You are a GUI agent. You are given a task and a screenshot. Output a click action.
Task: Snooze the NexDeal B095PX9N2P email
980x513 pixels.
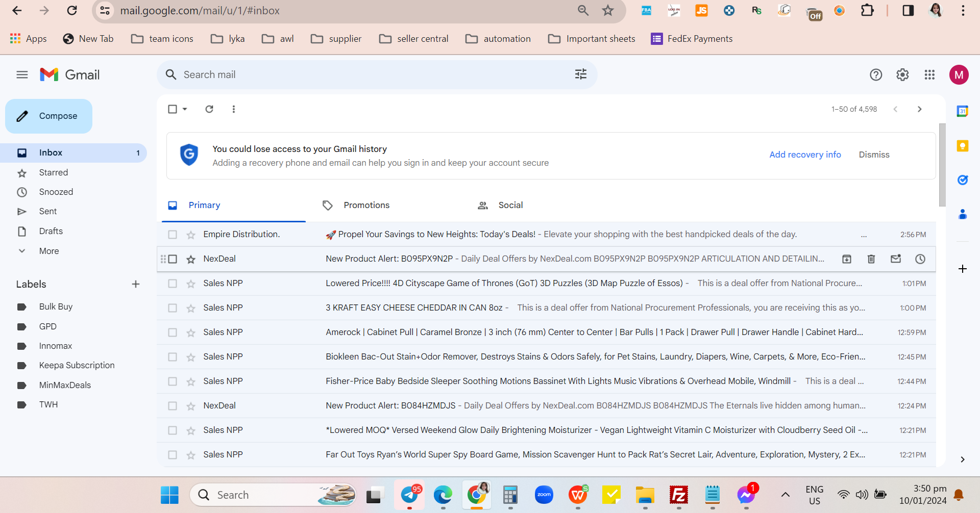tap(920, 259)
